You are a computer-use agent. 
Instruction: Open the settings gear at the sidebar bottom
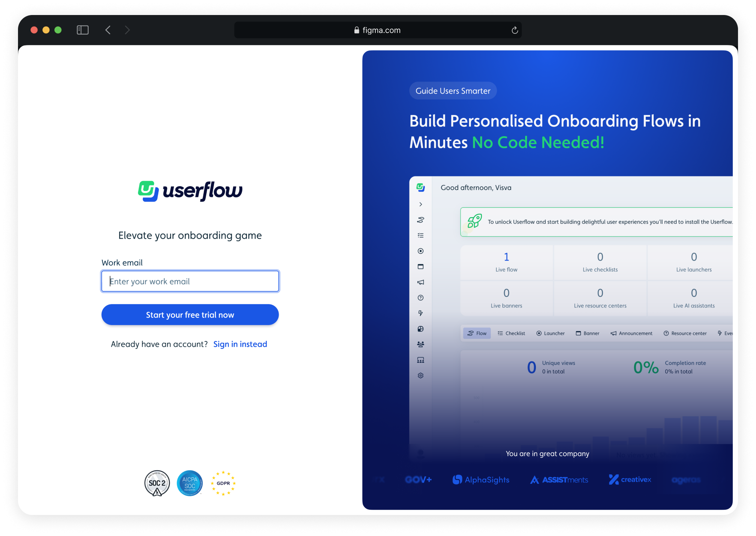420,375
